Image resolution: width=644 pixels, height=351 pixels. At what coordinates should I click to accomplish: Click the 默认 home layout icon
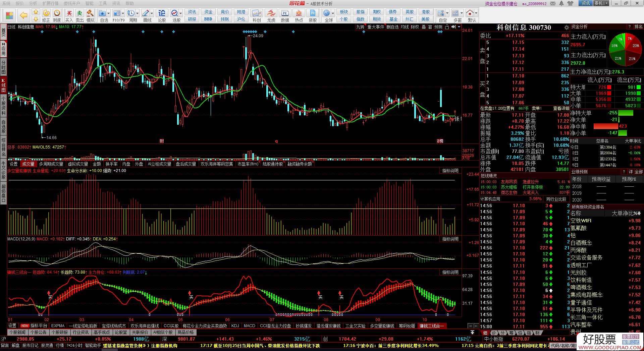[470, 13]
